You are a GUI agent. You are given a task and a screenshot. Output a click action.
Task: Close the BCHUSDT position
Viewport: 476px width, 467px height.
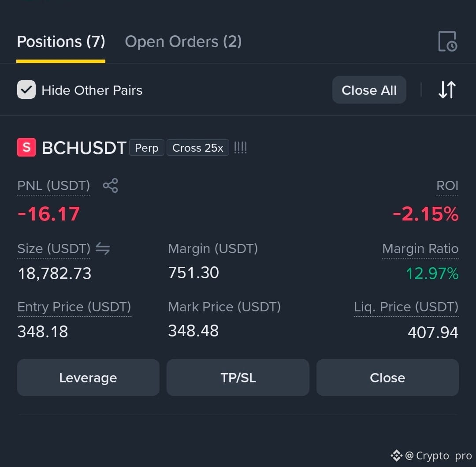point(387,377)
